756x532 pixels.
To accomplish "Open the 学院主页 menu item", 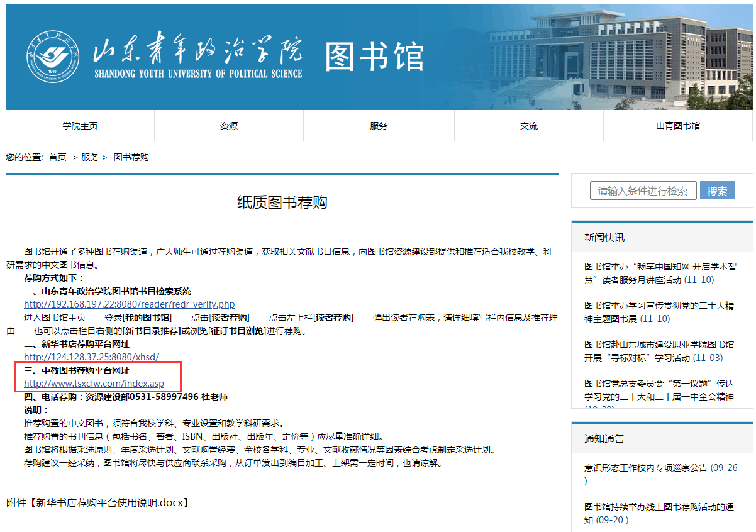I will click(x=80, y=126).
